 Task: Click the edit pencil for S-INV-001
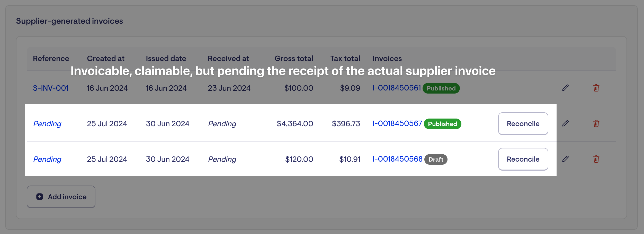(x=565, y=88)
